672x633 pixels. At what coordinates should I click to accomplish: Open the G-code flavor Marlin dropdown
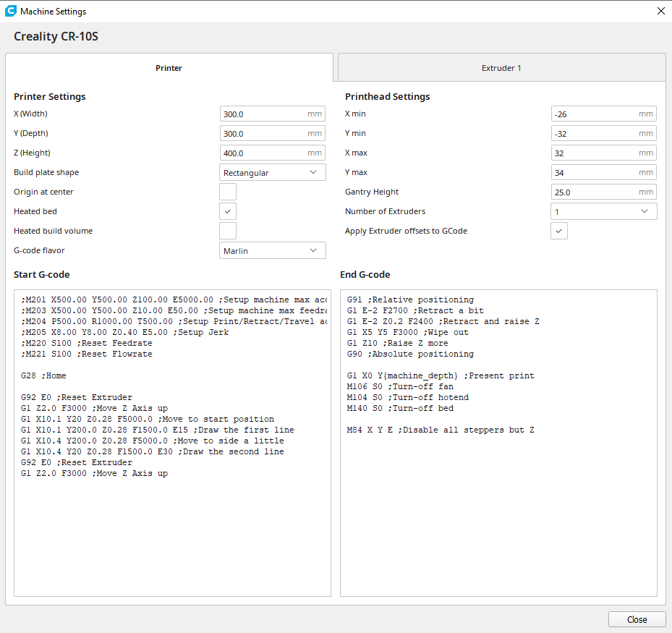tap(273, 250)
